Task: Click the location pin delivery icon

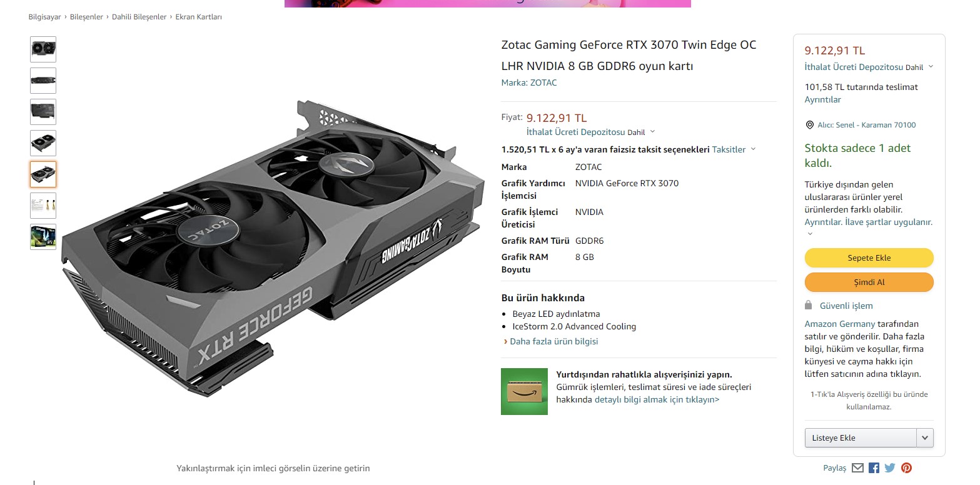Action: (809, 125)
